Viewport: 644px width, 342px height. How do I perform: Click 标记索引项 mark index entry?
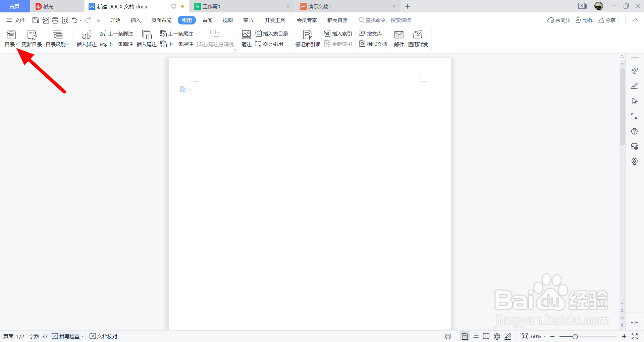(x=308, y=39)
